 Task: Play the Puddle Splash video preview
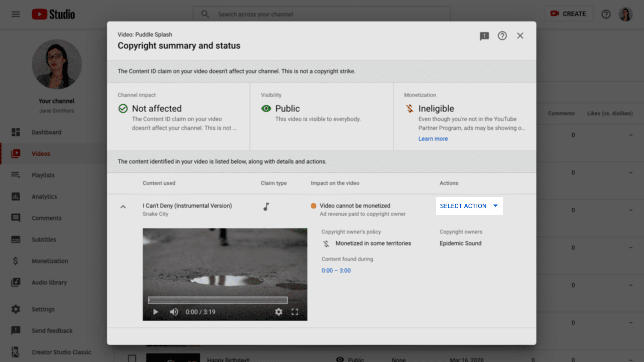coord(156,312)
